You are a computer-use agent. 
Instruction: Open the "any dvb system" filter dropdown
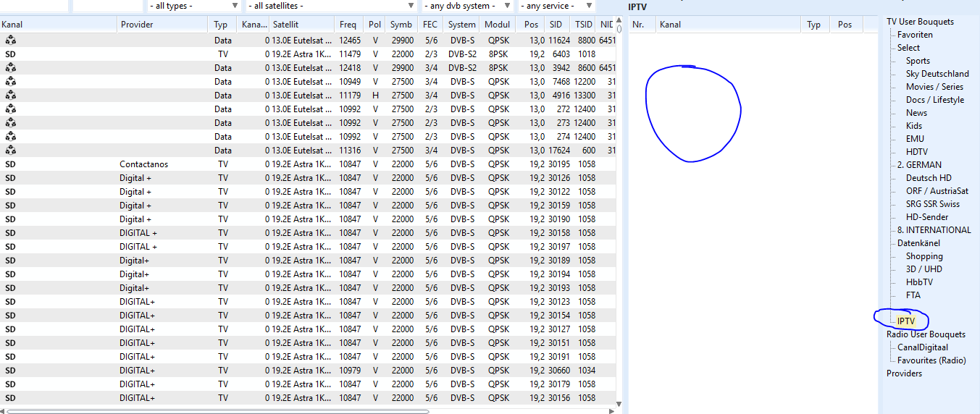pos(466,6)
